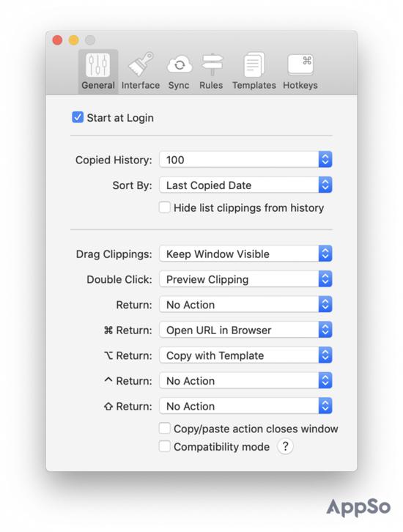Open the Drag Clippings dropdown
403x532 pixels.
[x=245, y=254]
